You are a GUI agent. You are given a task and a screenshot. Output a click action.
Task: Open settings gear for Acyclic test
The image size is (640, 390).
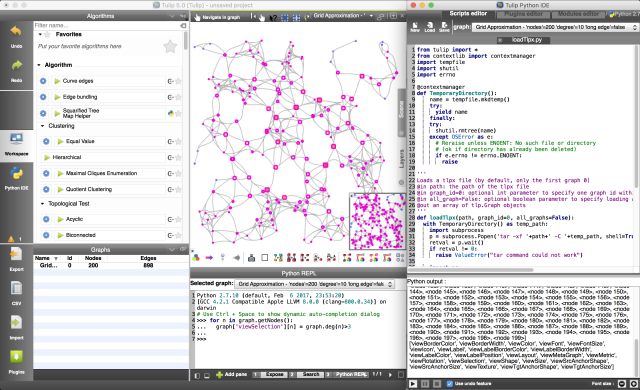point(46,219)
